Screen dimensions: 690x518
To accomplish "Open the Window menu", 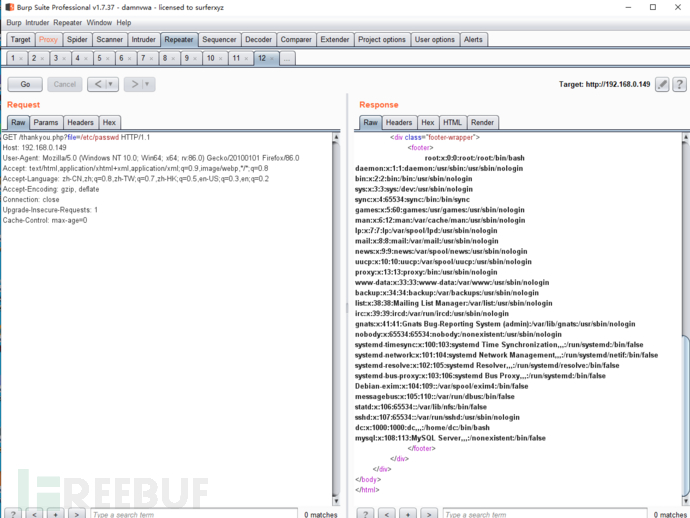I will coord(99,22).
